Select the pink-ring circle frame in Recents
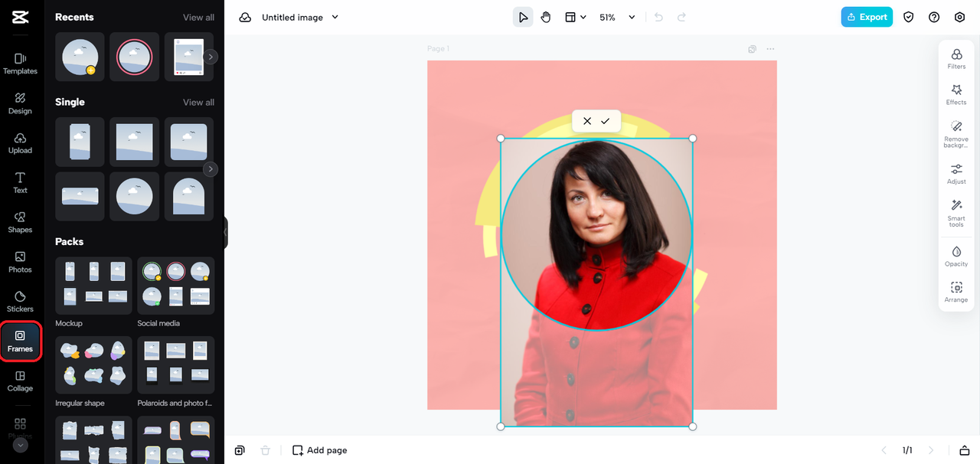 (134, 57)
